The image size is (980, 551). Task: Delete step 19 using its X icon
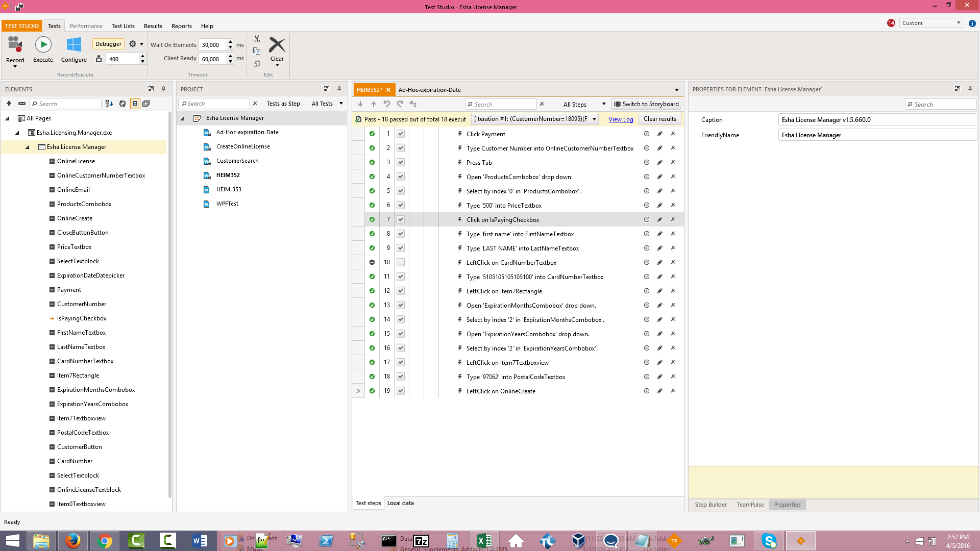(x=673, y=391)
